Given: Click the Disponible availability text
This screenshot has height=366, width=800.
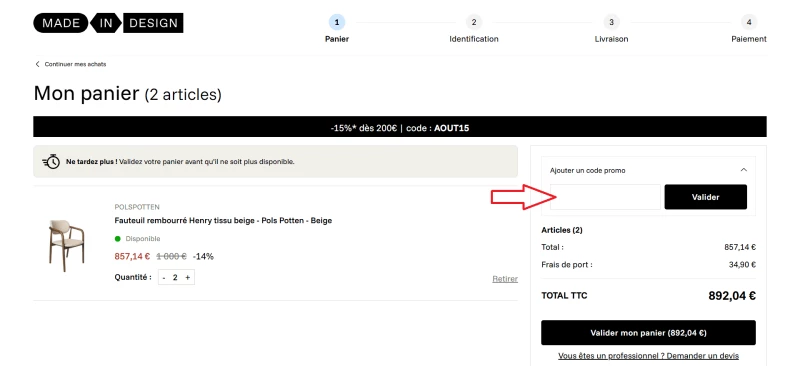Looking at the screenshot, I should pyautogui.click(x=143, y=238).
